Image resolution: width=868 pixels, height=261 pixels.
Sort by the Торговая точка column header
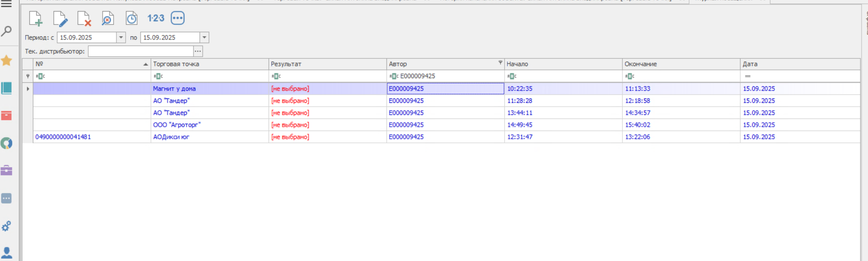coord(210,64)
